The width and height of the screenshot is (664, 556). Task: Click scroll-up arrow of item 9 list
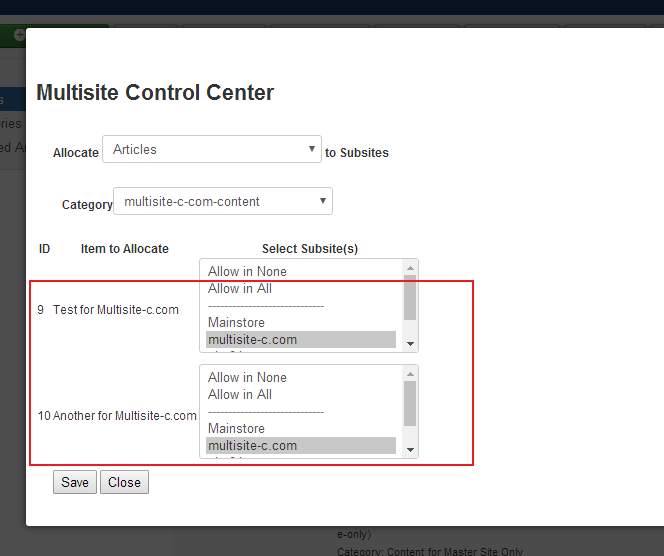410,268
